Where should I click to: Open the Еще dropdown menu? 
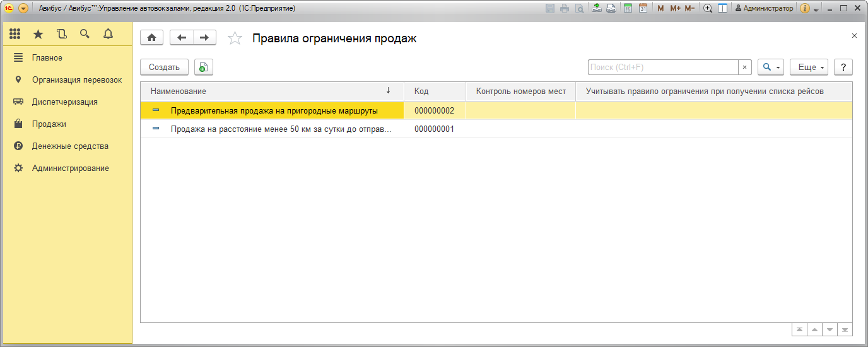pos(809,68)
